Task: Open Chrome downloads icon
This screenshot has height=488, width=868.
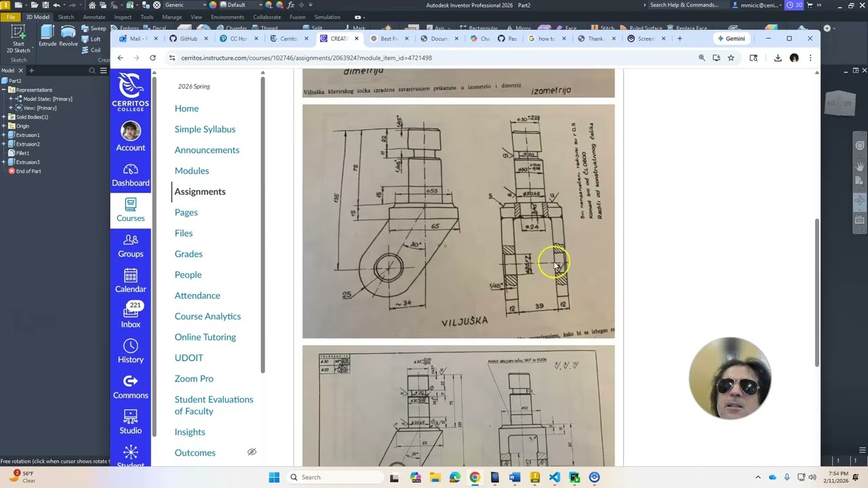Action: click(778, 58)
